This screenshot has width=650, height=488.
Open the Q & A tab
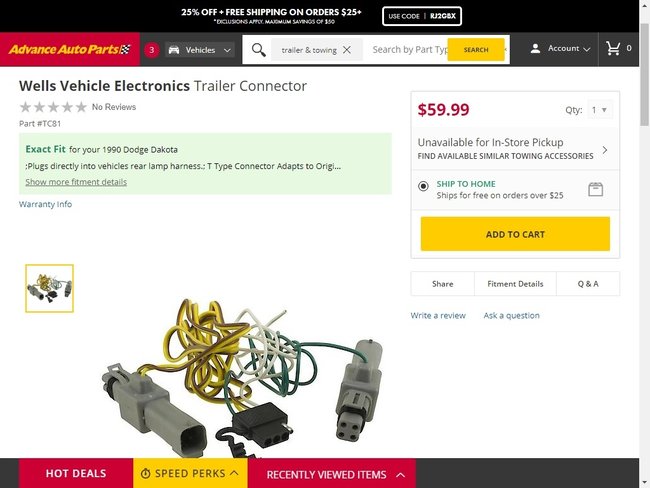588,284
